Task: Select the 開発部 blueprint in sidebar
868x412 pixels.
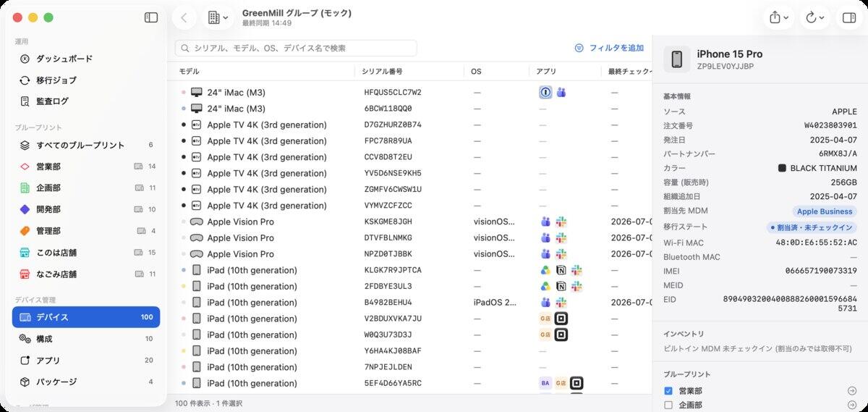Action: tap(86, 209)
